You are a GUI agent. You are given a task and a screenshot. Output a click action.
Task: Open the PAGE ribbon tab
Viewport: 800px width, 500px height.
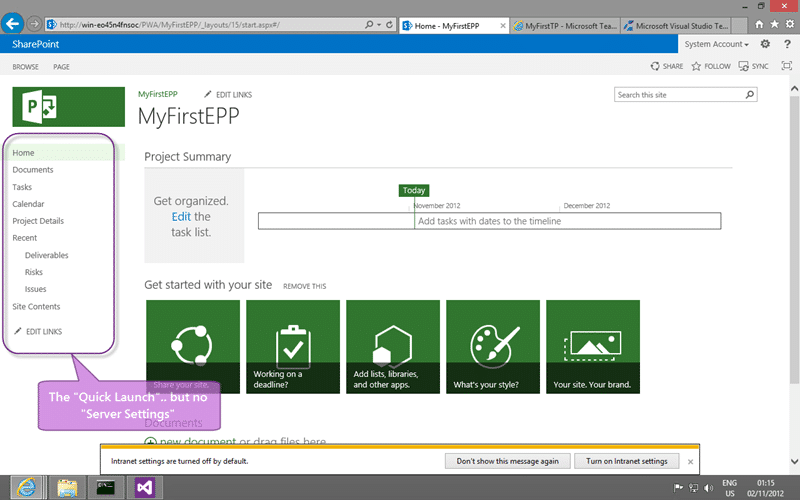[x=61, y=67]
